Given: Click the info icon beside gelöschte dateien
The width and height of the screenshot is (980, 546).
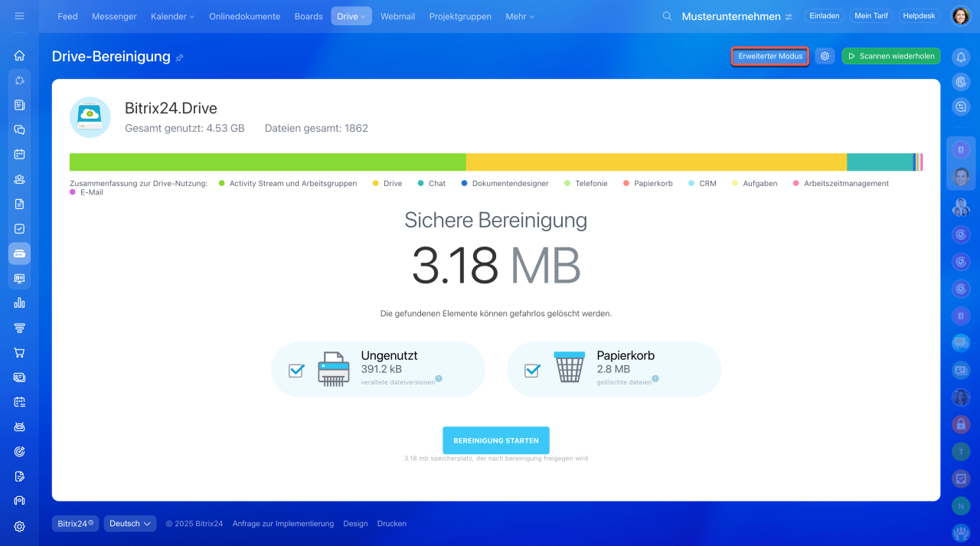Looking at the screenshot, I should pos(655,378).
